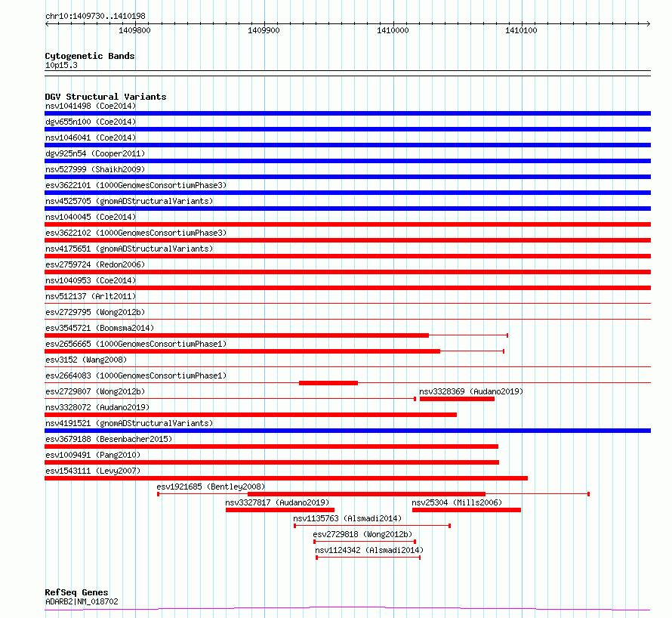This screenshot has width=672, height=618.
Task: Select nsv3328369 (Audano2019) label
Action: (x=471, y=391)
